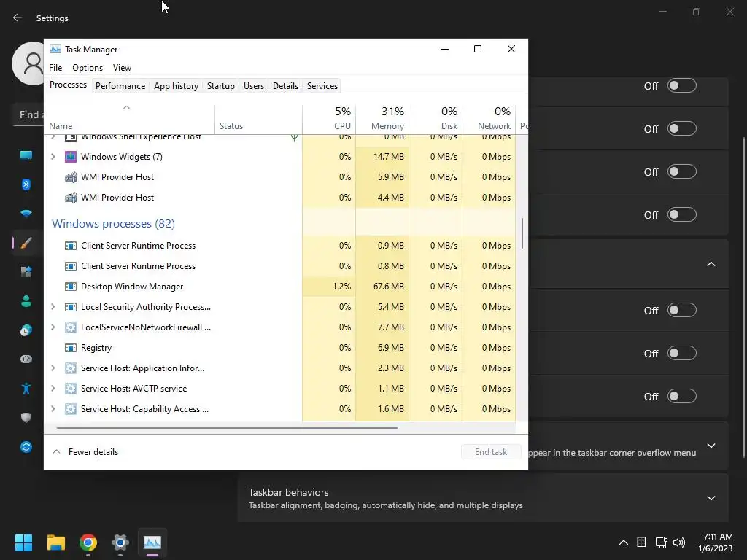Switch to Services tab
Viewport: 747px width, 560px height.
[322, 86]
